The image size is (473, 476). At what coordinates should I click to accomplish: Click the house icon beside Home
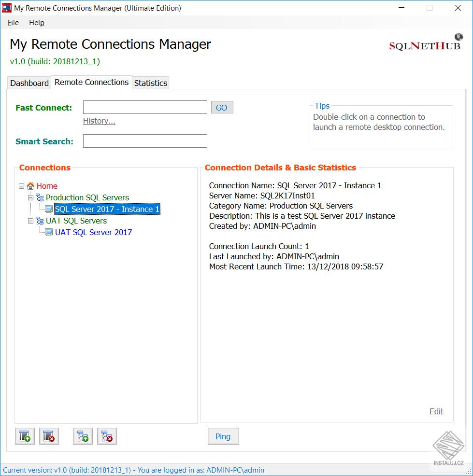pos(30,186)
